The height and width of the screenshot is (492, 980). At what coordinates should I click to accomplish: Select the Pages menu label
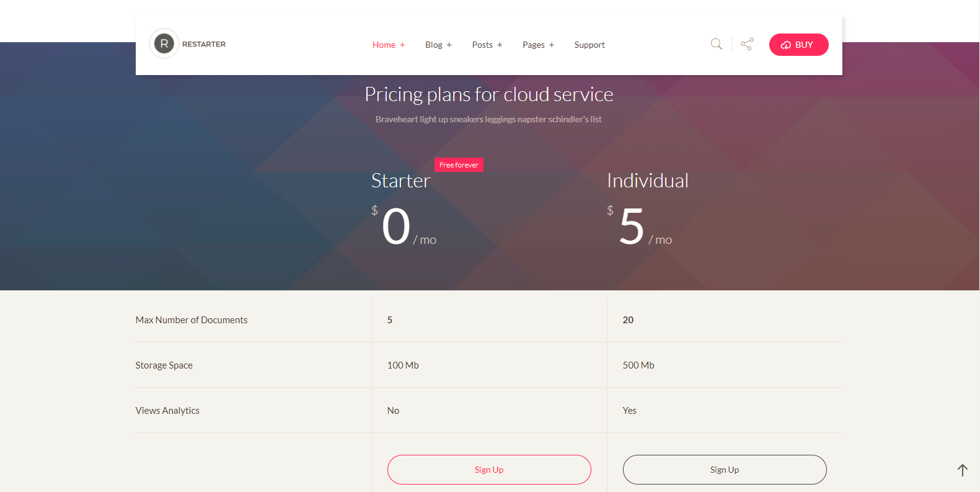[533, 45]
